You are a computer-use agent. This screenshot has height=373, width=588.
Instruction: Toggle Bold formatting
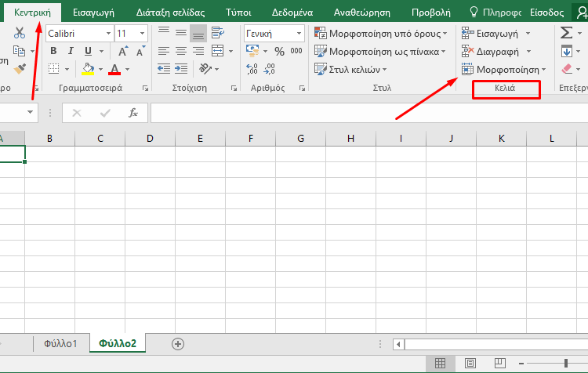(53, 51)
